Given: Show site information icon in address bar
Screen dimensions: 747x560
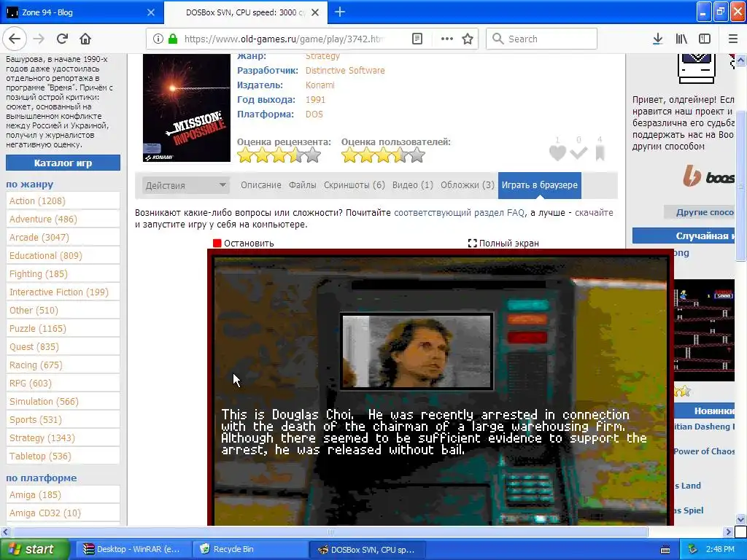Looking at the screenshot, I should (x=158, y=39).
